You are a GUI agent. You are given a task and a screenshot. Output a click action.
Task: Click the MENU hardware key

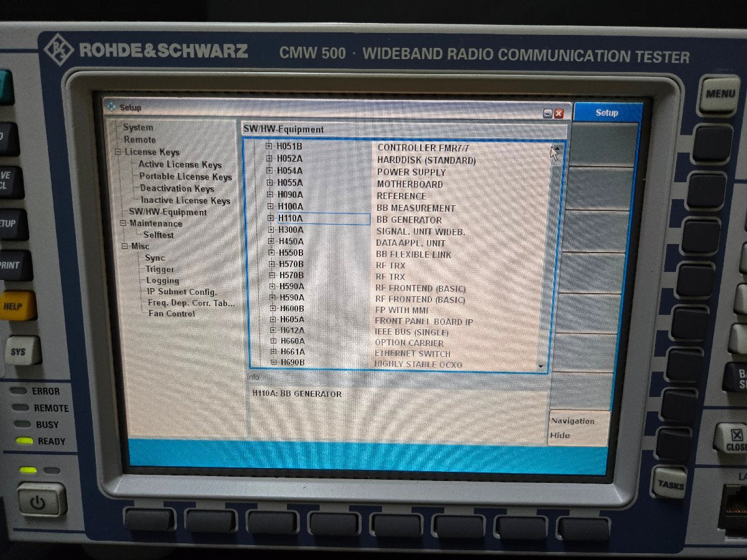720,95
